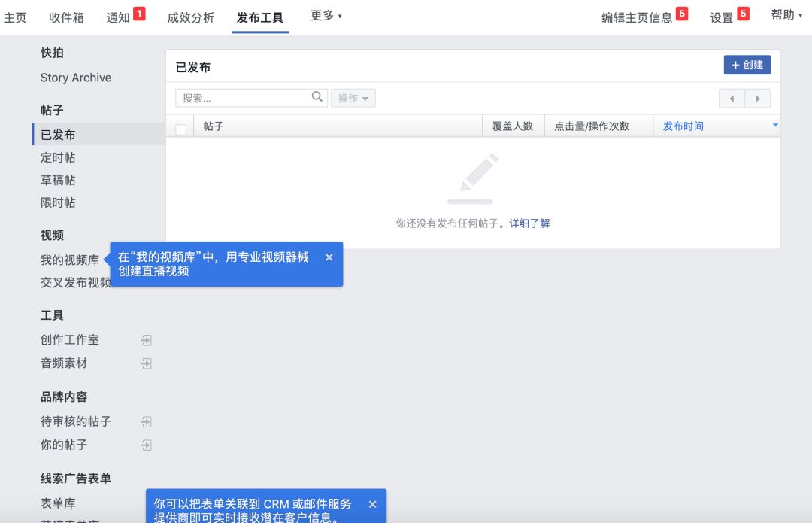Follow the 详细了解 link
Viewport: 812px width, 523px height.
(529, 223)
